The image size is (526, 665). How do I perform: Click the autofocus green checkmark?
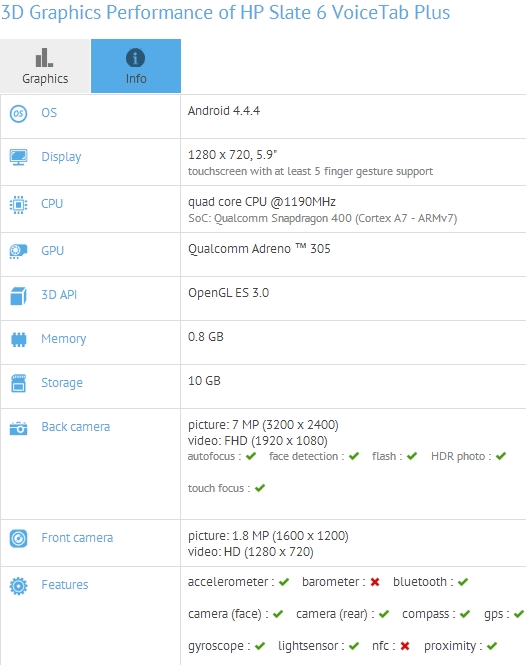(x=251, y=456)
